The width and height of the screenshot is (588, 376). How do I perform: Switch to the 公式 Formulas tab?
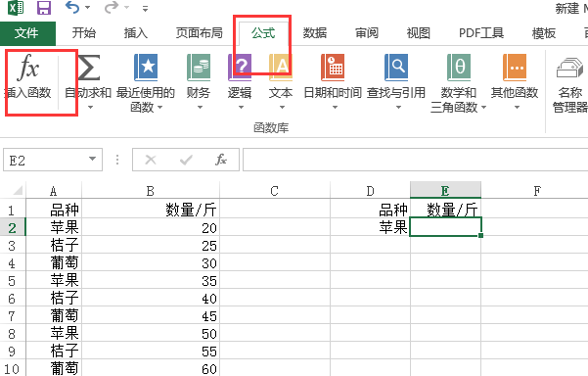tap(263, 33)
